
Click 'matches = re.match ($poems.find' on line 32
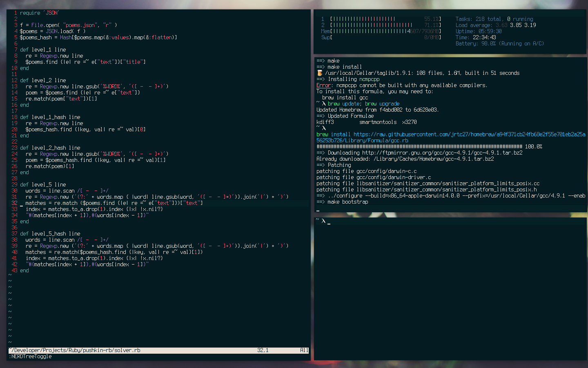pyautogui.click(x=70, y=203)
